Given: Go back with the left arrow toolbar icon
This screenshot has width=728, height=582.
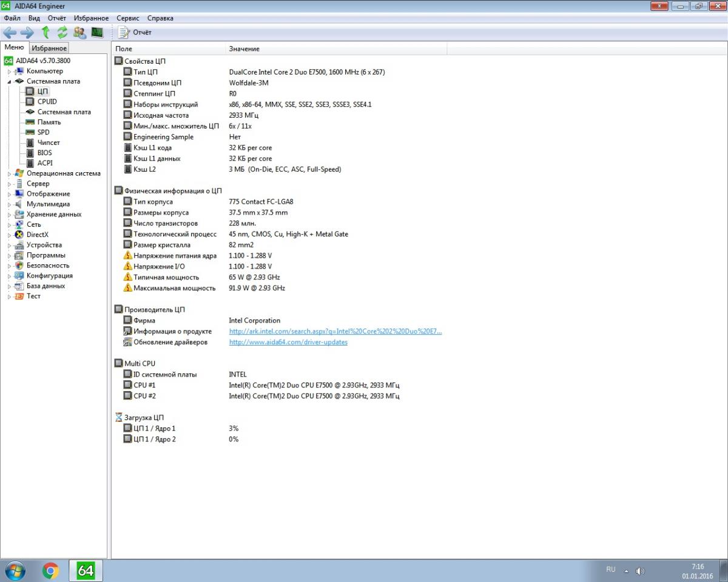Looking at the screenshot, I should 10,32.
